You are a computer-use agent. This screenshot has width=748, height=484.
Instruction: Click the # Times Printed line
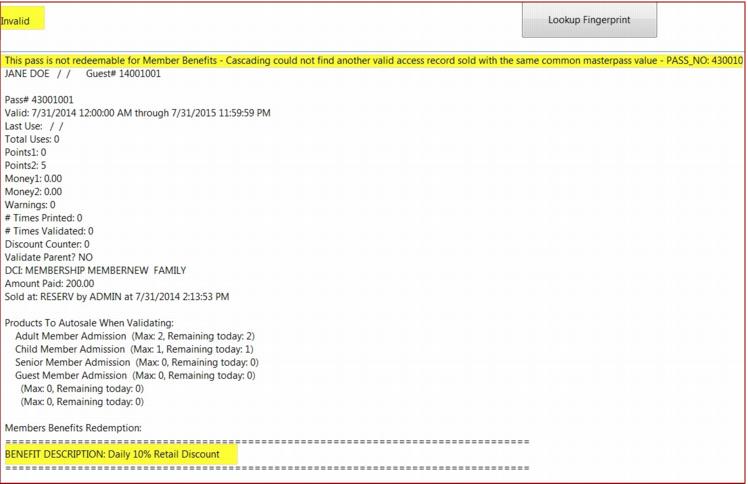point(44,218)
